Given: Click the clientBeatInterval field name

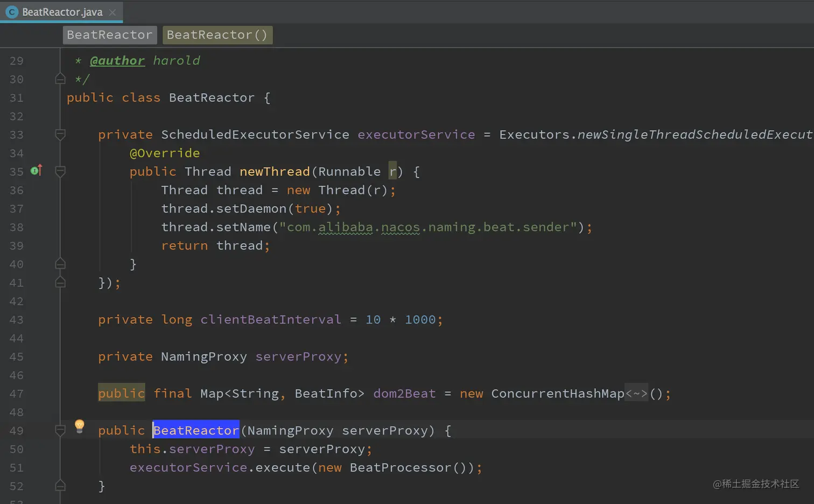Looking at the screenshot, I should pyautogui.click(x=271, y=320).
